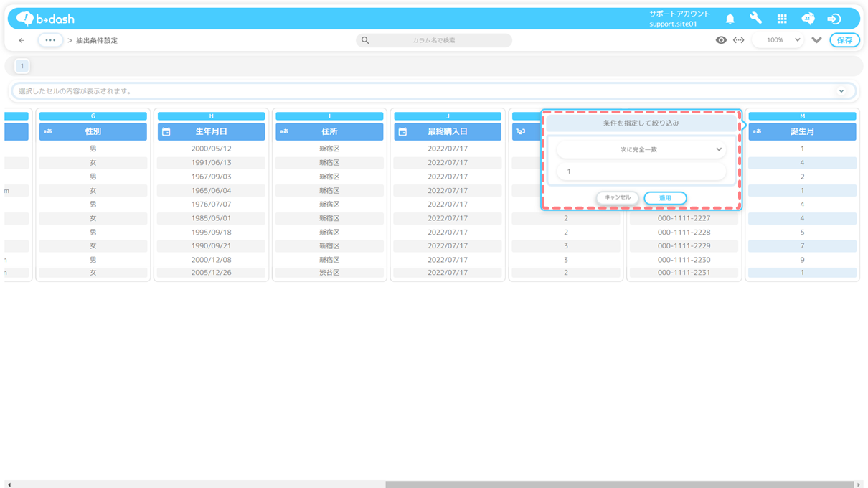Click the text-type icon in 性別 header
This screenshot has height=488, width=868.
click(47, 132)
